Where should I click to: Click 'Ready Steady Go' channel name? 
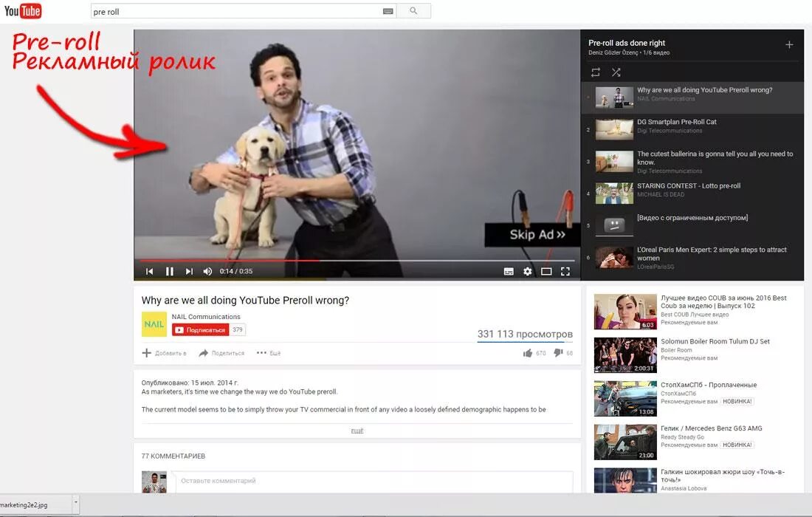pos(683,437)
